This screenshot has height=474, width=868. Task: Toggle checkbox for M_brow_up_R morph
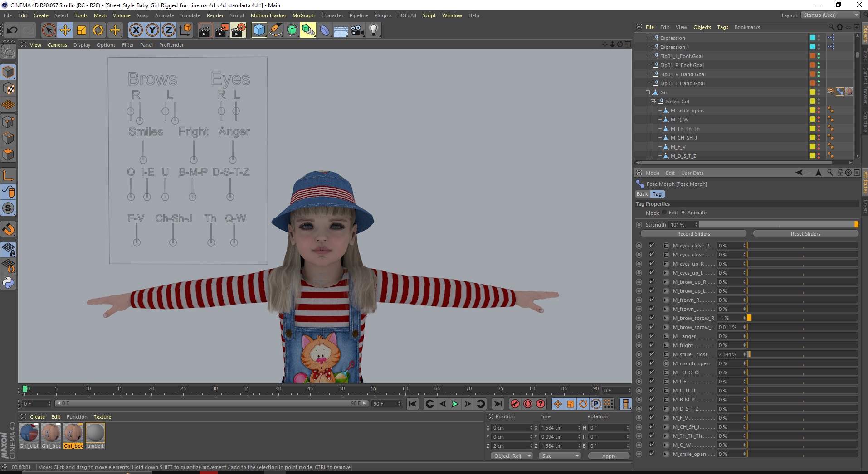(652, 281)
